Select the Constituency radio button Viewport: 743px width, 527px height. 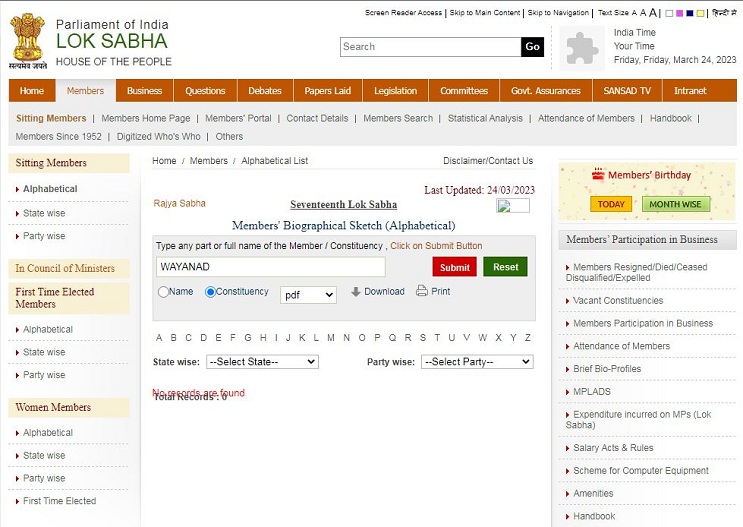(x=210, y=292)
